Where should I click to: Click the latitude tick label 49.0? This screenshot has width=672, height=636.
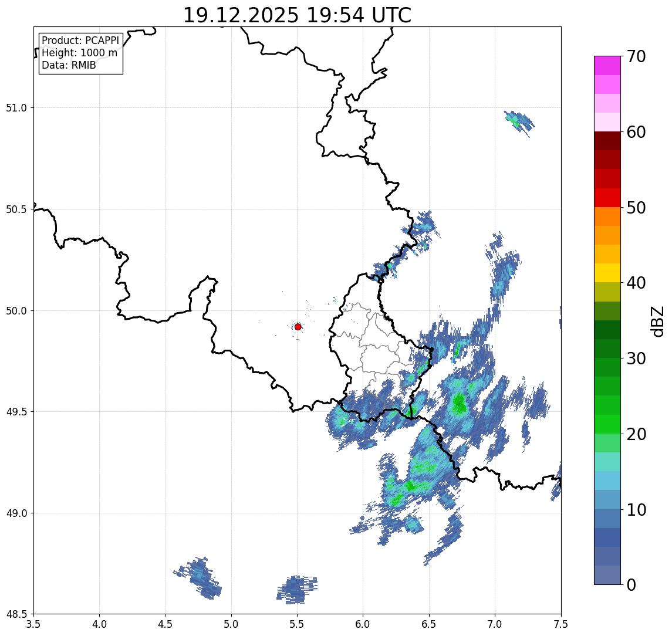coord(16,513)
